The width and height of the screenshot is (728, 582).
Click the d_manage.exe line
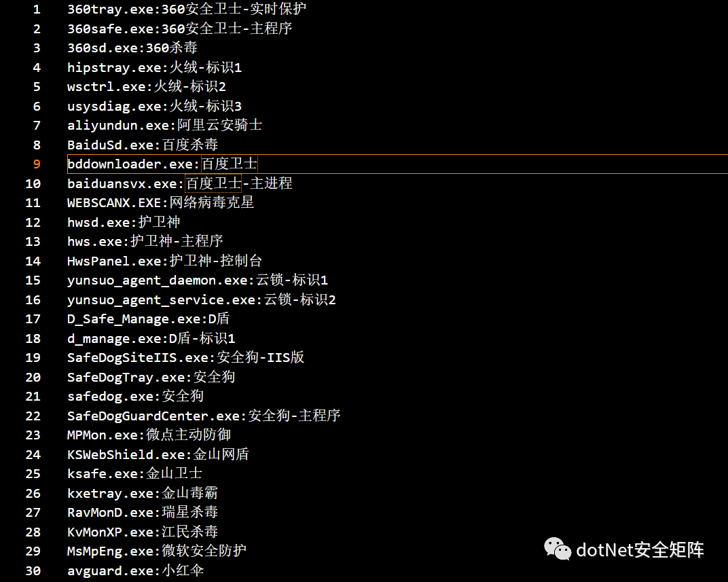tap(151, 338)
